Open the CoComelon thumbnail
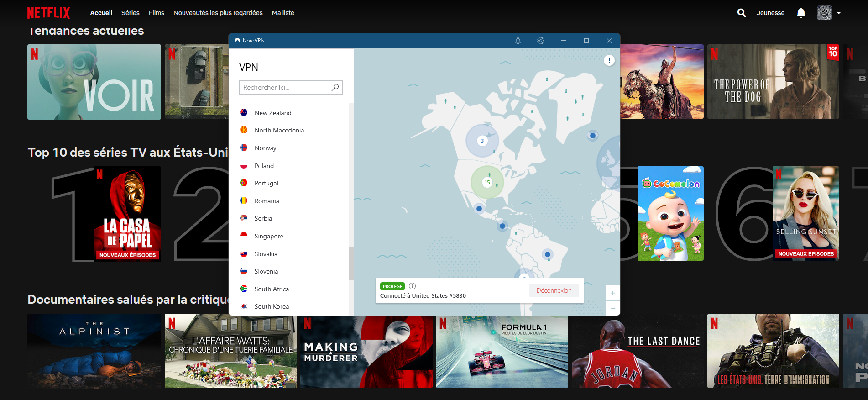The width and height of the screenshot is (868, 400). 670,214
